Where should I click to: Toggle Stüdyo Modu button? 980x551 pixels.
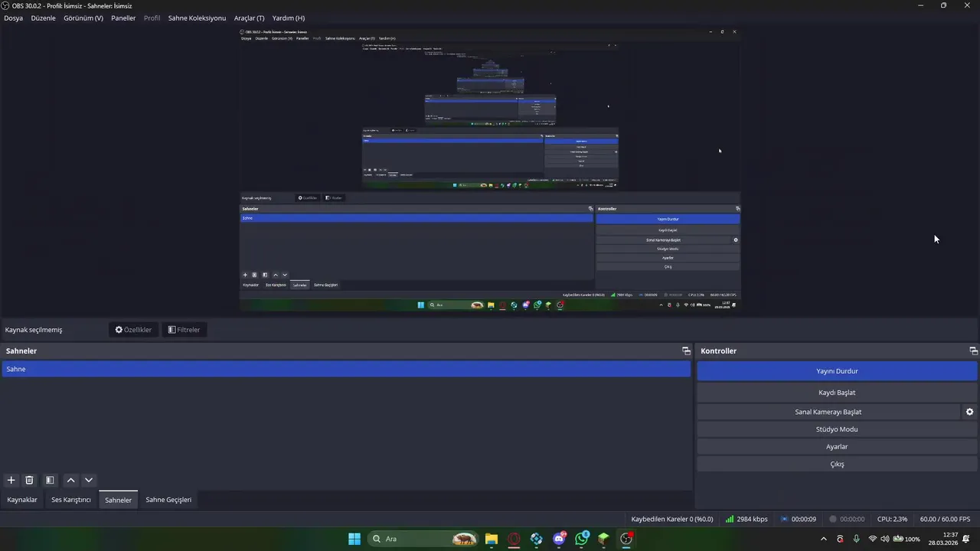point(837,429)
